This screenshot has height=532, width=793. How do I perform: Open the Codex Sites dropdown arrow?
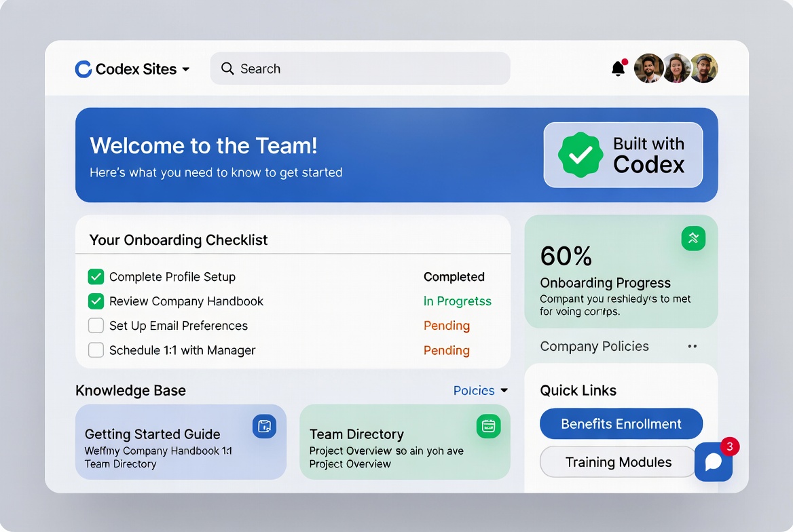click(x=185, y=69)
